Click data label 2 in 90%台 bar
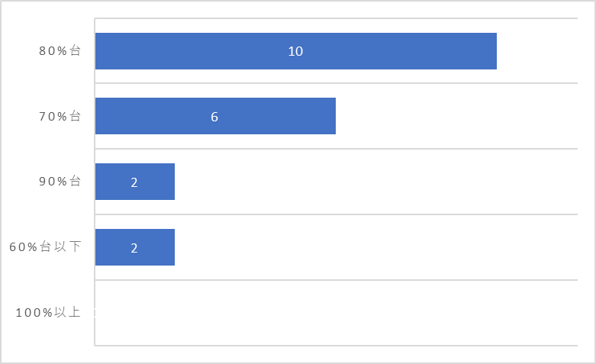The image size is (596, 364). pos(134,182)
